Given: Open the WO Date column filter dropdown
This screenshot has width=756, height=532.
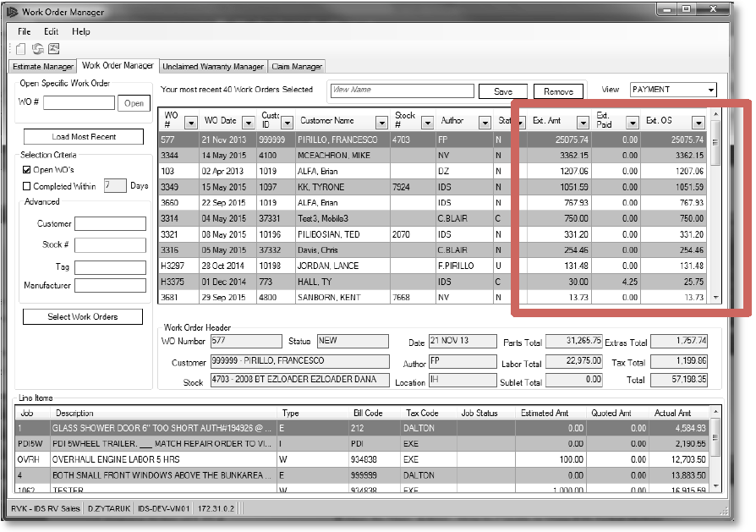Looking at the screenshot, I should 249,123.
